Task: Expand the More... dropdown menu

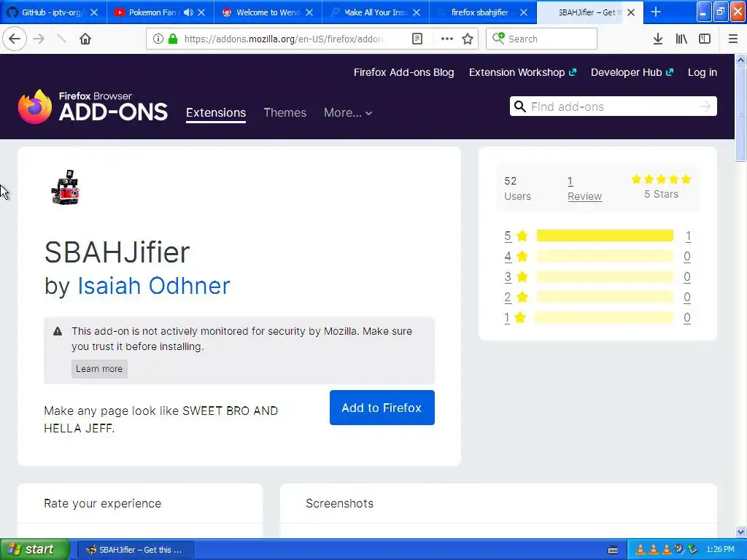Action: [x=348, y=113]
